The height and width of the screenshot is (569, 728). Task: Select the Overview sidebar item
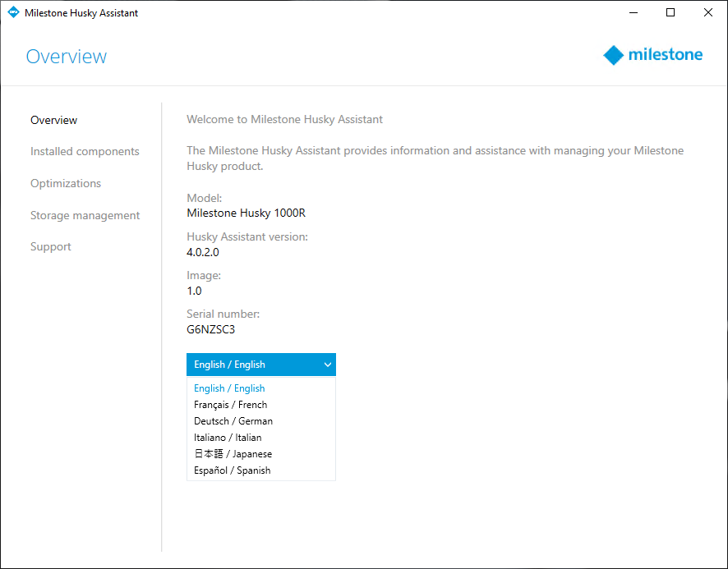coord(54,120)
